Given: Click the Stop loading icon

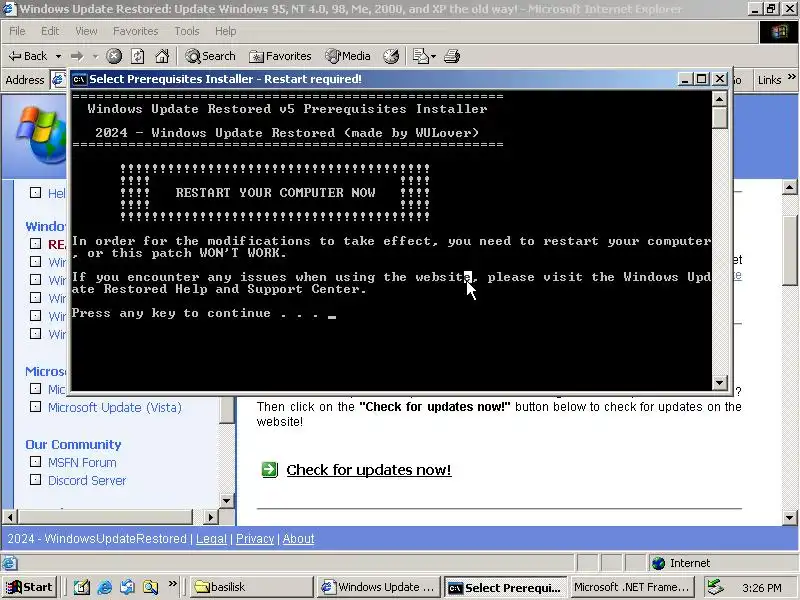Looking at the screenshot, I should coord(114,56).
